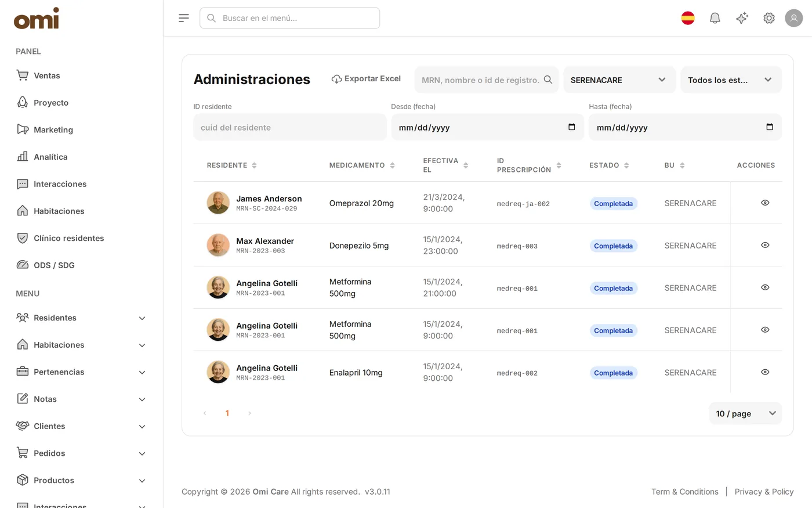Expand the Pertenencias menu item
Viewport: 812px width, 508px height.
[x=81, y=372]
